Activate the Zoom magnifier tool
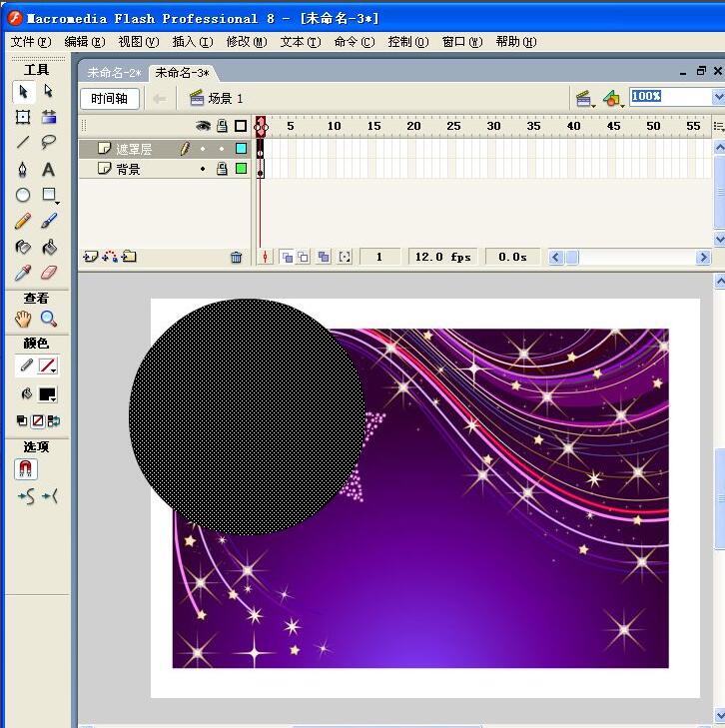Viewport: 725px width, 728px height. point(48,319)
